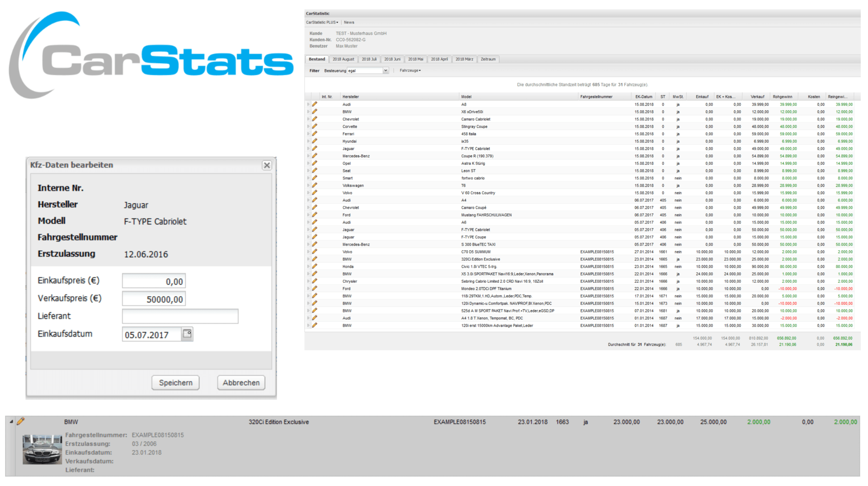Switch to the 2018 April tab
The width and height of the screenshot is (868, 486).
[439, 59]
